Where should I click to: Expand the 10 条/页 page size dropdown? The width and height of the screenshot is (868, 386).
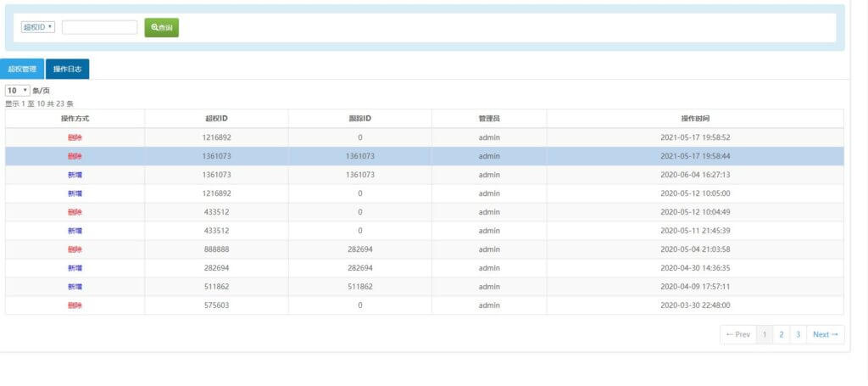pyautogui.click(x=18, y=90)
